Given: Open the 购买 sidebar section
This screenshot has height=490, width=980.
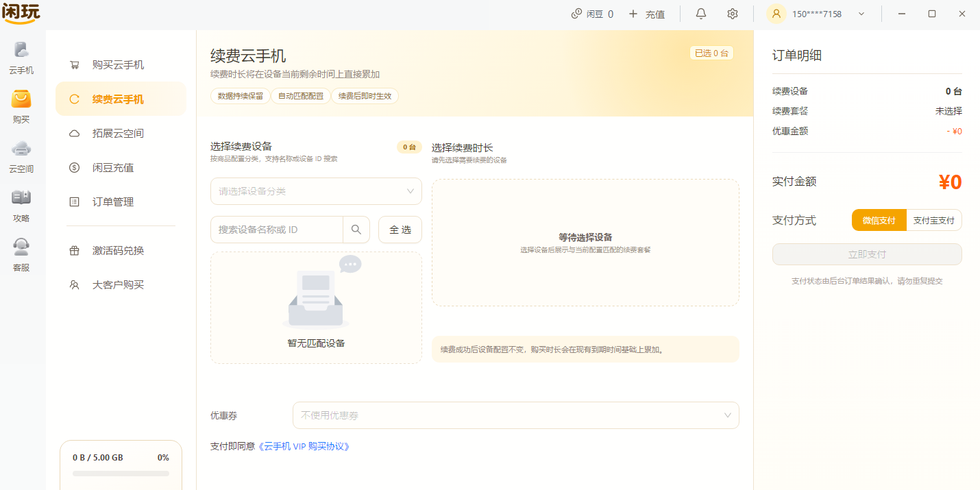Looking at the screenshot, I should tap(21, 108).
